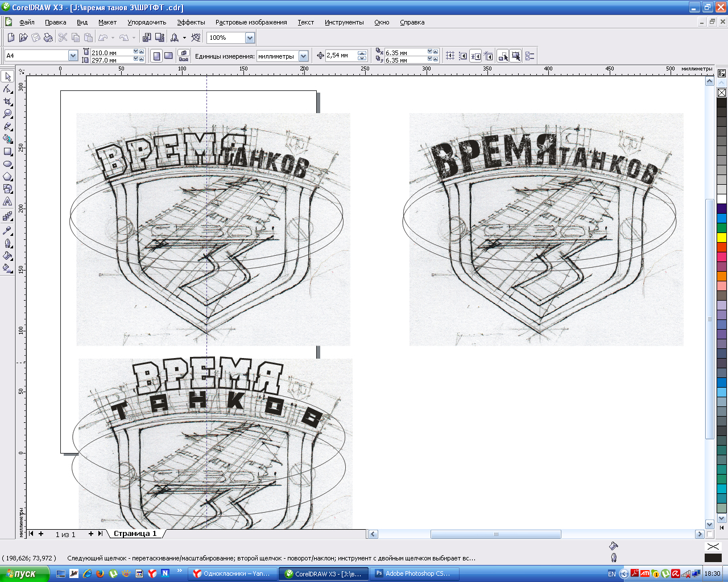Switch to the Страница 1 tab
Image resolution: width=728 pixels, height=582 pixels.
point(135,534)
